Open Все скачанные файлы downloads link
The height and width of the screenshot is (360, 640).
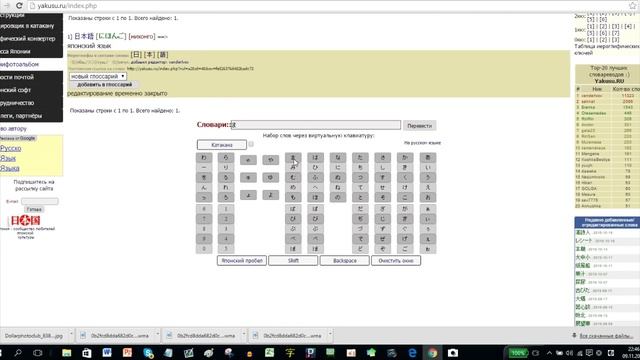point(606,336)
